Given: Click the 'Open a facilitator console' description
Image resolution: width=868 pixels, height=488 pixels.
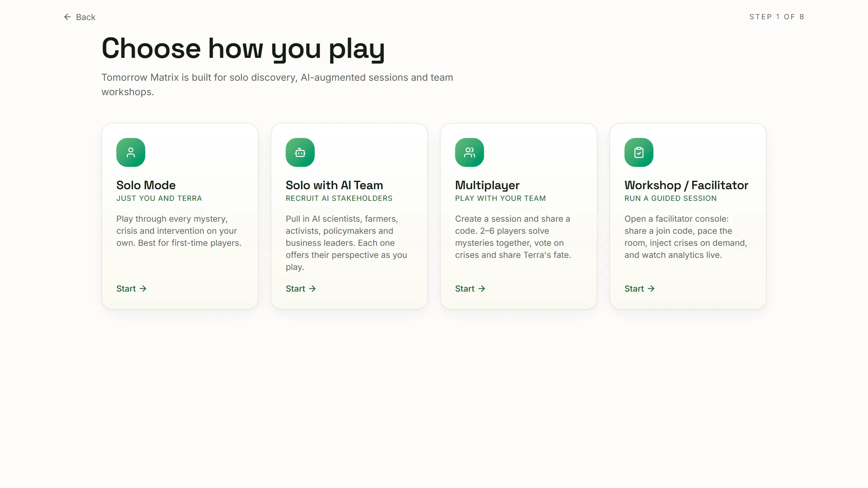Looking at the screenshot, I should coord(686,237).
